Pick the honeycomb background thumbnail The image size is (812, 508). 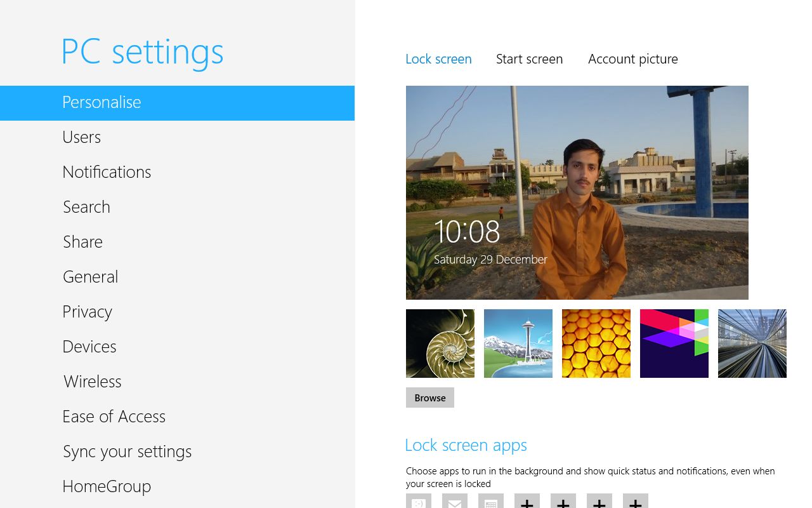[596, 344]
